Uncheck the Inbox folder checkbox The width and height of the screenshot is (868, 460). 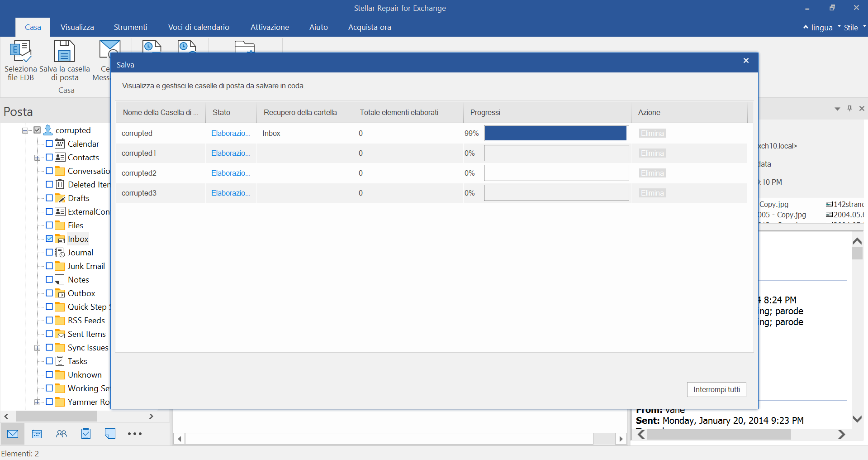click(x=49, y=239)
